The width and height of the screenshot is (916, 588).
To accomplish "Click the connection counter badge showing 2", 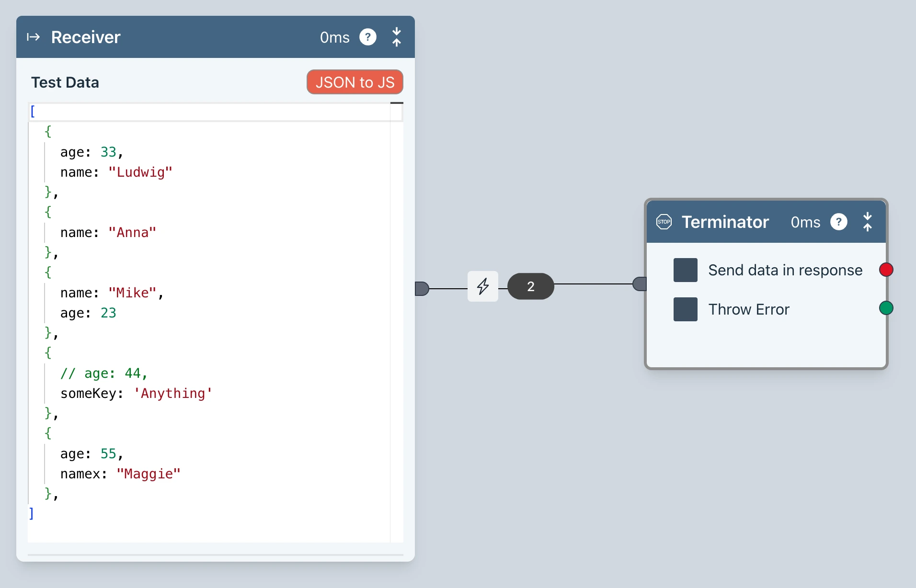I will [x=530, y=286].
